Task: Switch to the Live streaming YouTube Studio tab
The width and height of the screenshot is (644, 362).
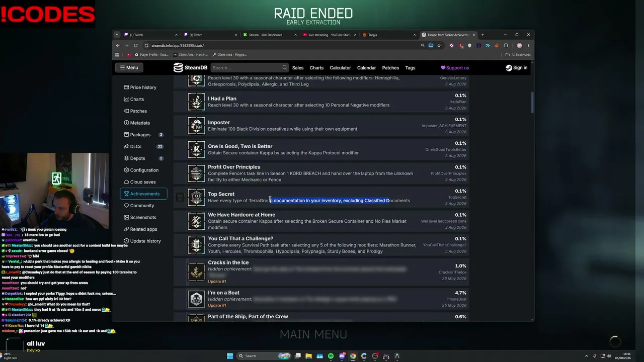Action: [x=330, y=35]
